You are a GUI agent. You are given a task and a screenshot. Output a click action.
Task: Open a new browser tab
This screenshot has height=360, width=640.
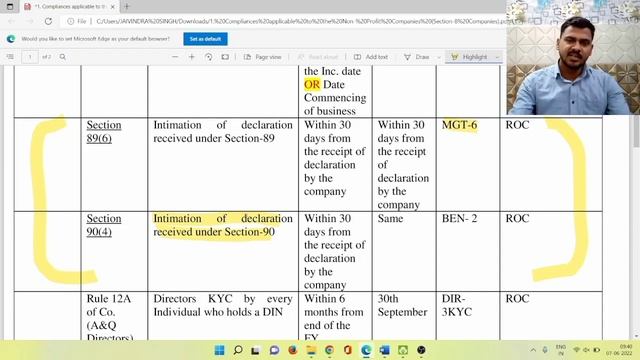coord(127,7)
